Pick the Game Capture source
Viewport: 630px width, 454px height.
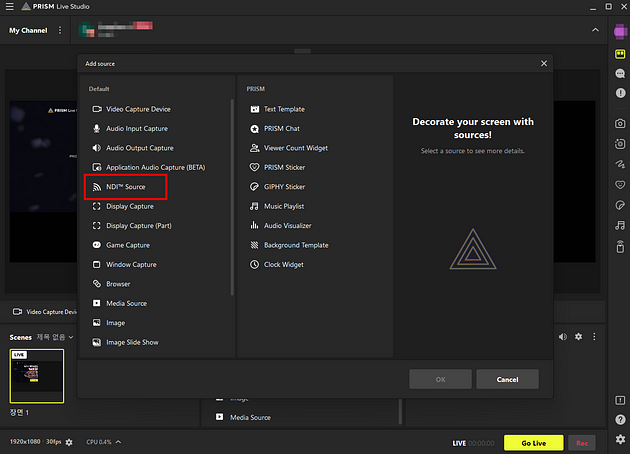point(127,245)
